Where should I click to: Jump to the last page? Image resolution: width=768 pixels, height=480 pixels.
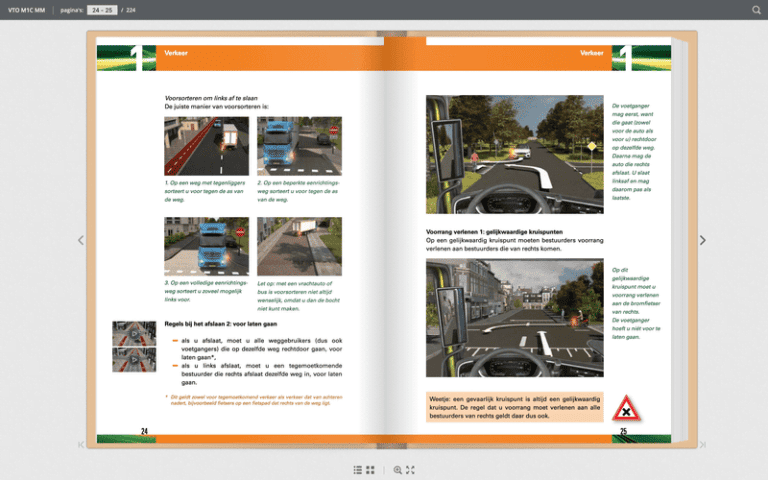point(702,444)
